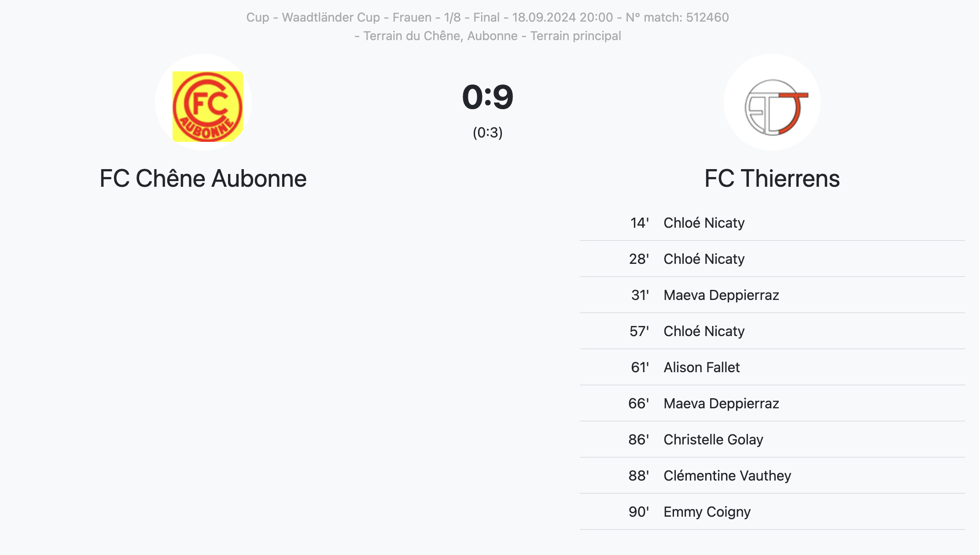This screenshot has width=980, height=555.
Task: Select the 57' Chloé Nicaty goal entry
Action: pos(772,331)
